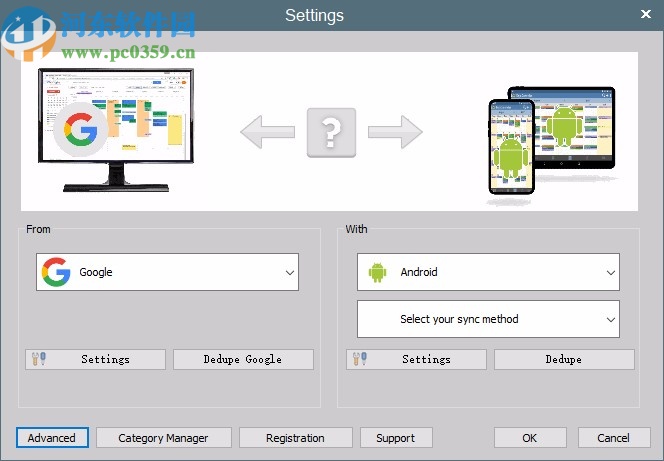Click the Android robot icon in With dropdown
664x461 pixels.
point(377,273)
